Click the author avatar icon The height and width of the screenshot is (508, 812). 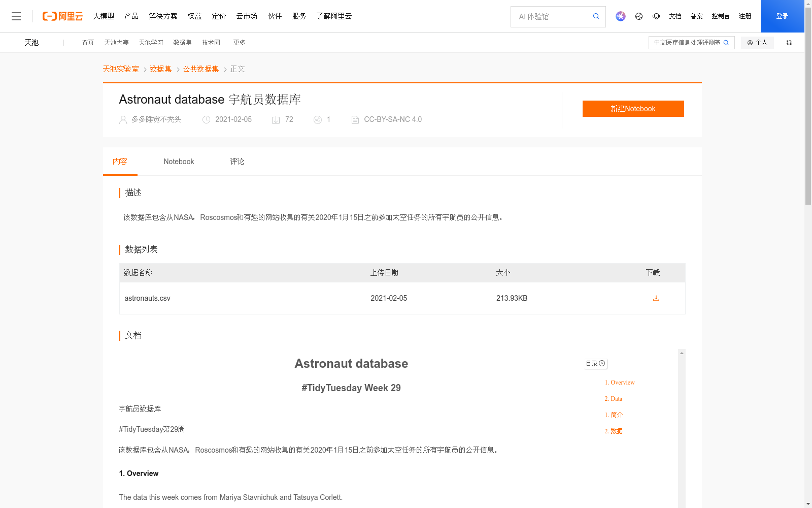[x=123, y=120]
